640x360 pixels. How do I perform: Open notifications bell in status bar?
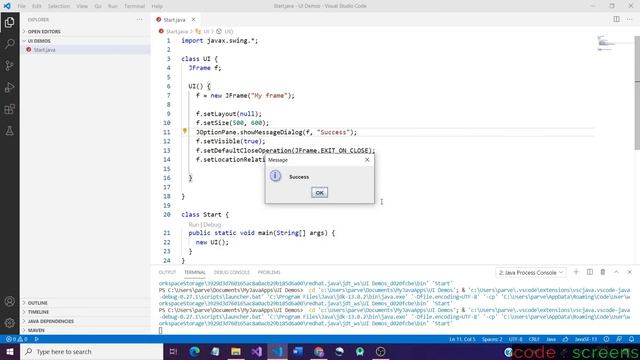(631, 339)
